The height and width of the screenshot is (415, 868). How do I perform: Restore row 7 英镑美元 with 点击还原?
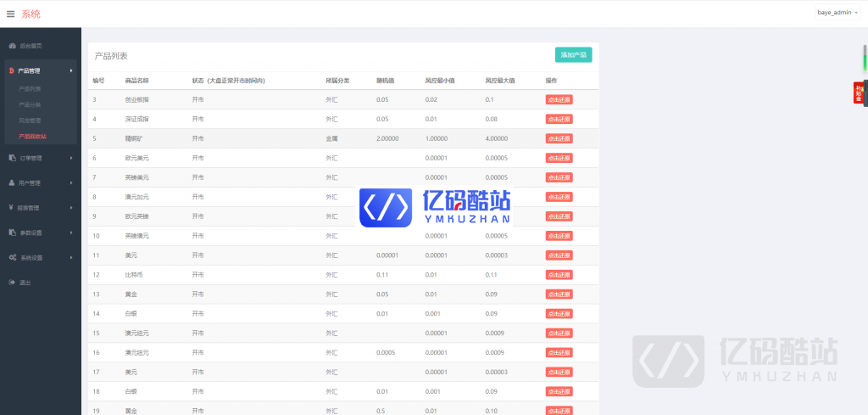(559, 177)
